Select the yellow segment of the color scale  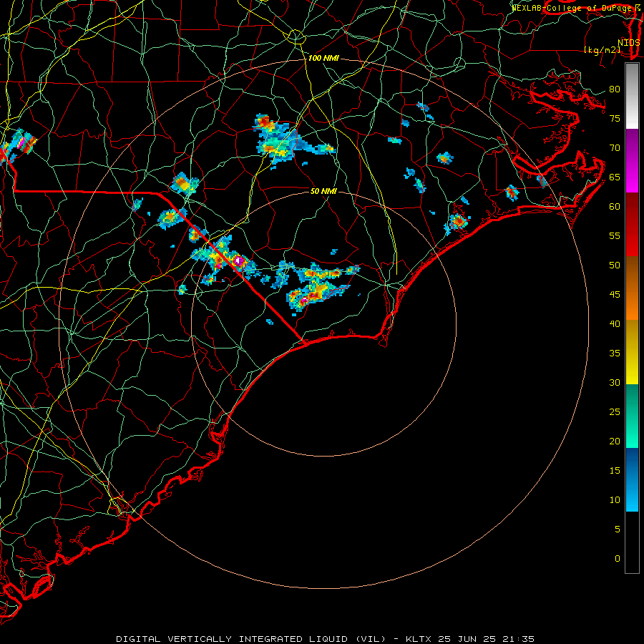(632, 352)
